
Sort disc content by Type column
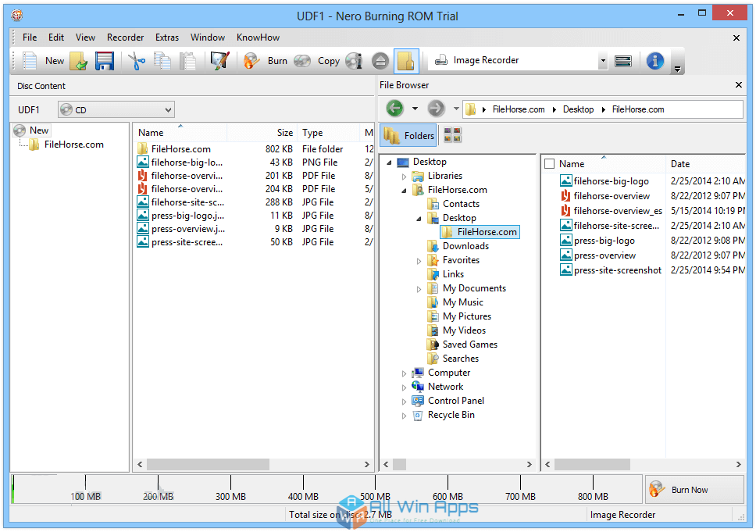[328, 133]
